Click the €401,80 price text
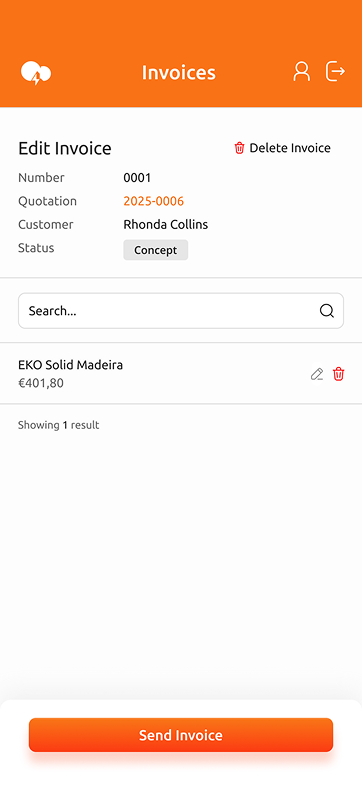362x788 pixels. pos(41,383)
